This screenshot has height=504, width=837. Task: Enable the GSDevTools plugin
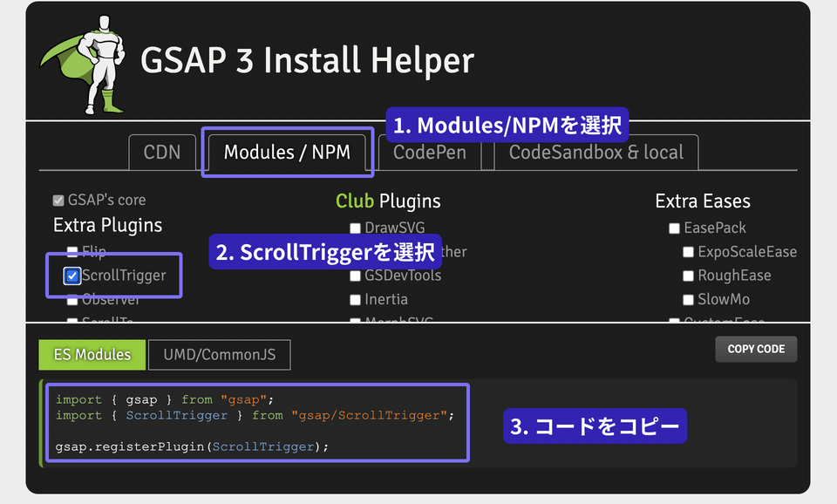pyautogui.click(x=356, y=276)
